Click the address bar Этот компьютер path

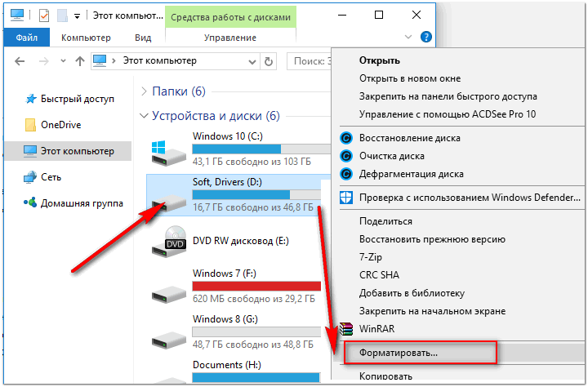point(160,60)
